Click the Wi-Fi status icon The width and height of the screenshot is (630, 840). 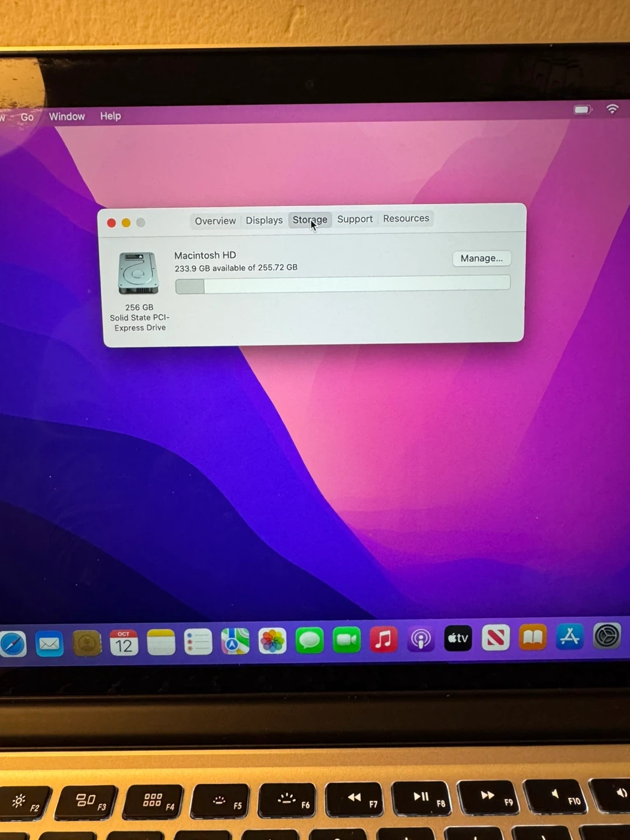click(612, 109)
